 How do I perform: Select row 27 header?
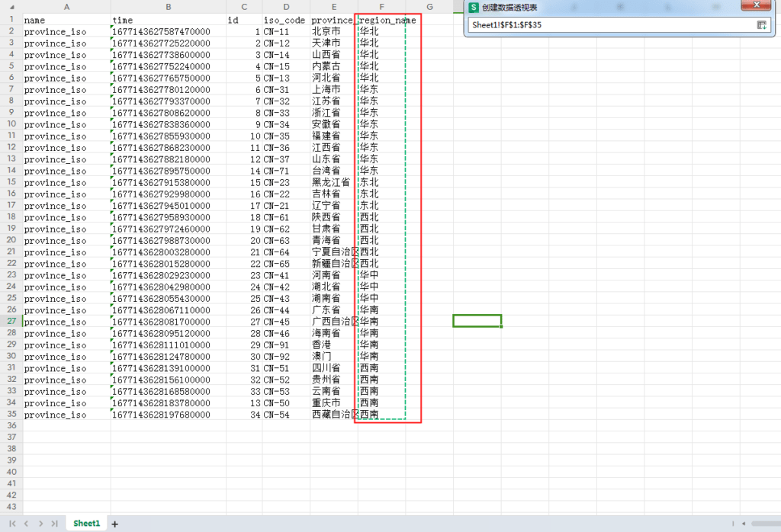tap(11, 322)
